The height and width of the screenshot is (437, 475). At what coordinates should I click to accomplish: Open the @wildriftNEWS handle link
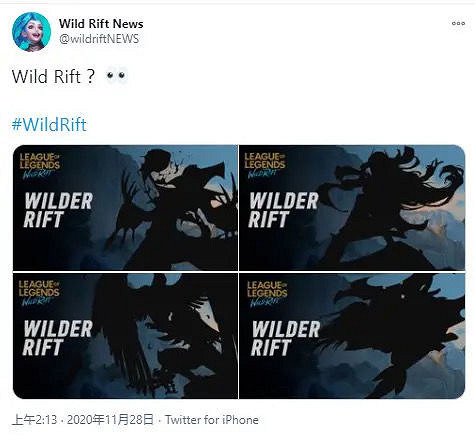(99, 39)
